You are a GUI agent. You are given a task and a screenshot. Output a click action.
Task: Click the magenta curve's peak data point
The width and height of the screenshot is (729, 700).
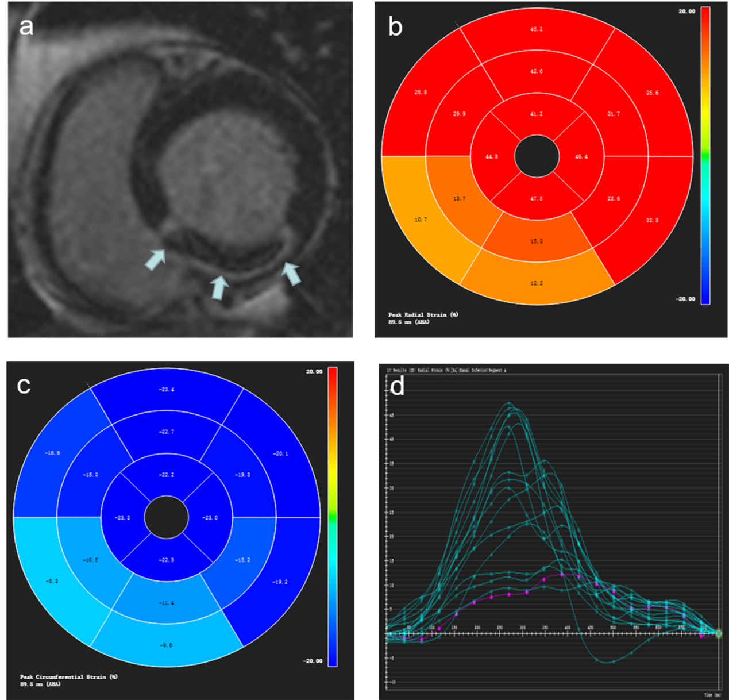point(562,574)
